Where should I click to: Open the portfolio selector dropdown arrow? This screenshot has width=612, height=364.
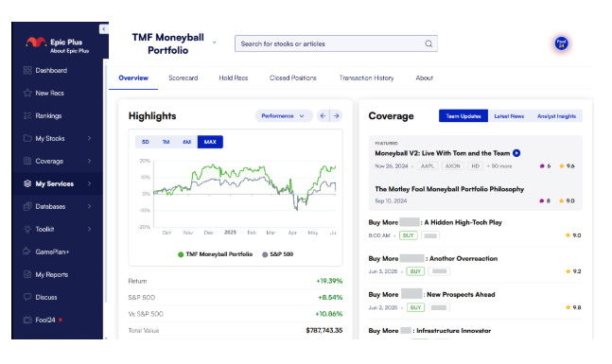click(215, 43)
